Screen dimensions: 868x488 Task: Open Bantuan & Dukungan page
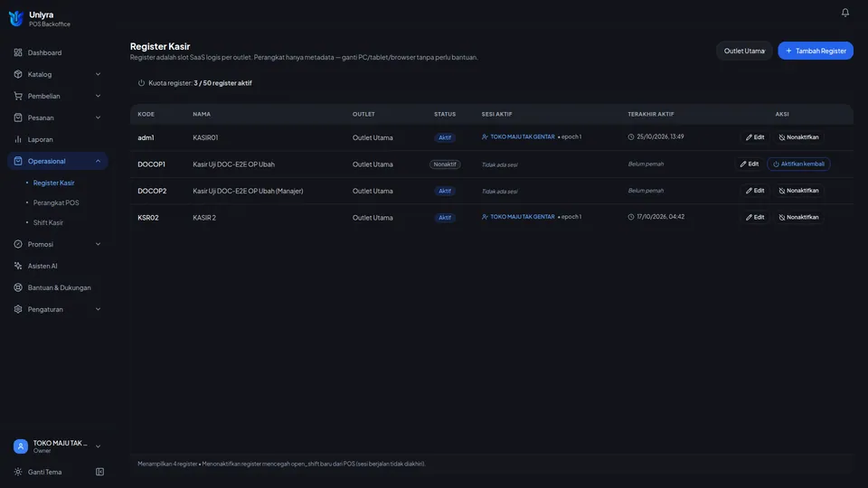58,287
